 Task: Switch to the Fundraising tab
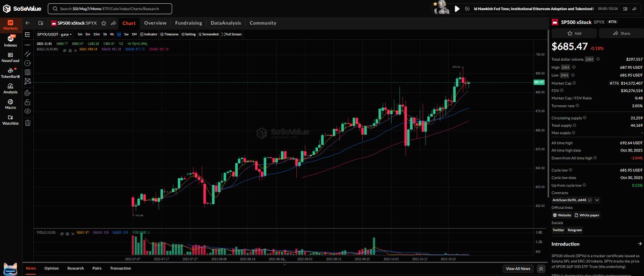[188, 23]
